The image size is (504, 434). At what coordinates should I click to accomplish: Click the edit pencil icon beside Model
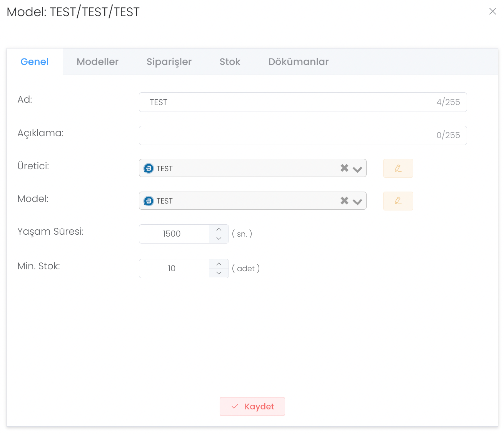[x=398, y=201]
